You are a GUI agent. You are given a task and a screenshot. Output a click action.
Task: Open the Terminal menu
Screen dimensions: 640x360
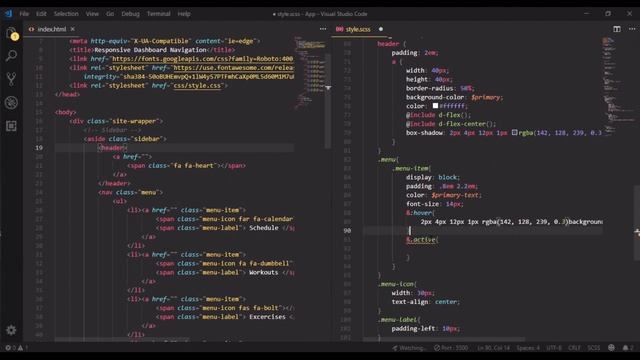158,13
